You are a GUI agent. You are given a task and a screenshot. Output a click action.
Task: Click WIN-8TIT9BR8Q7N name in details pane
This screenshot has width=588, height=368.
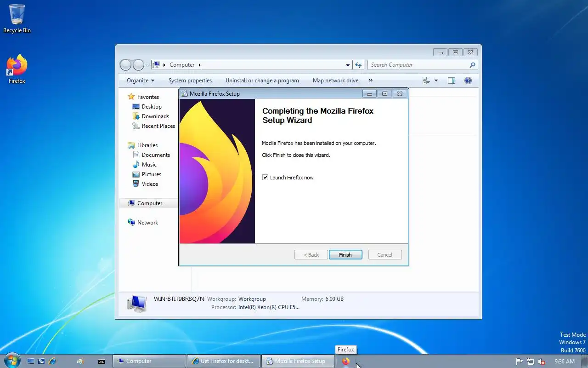tap(179, 299)
